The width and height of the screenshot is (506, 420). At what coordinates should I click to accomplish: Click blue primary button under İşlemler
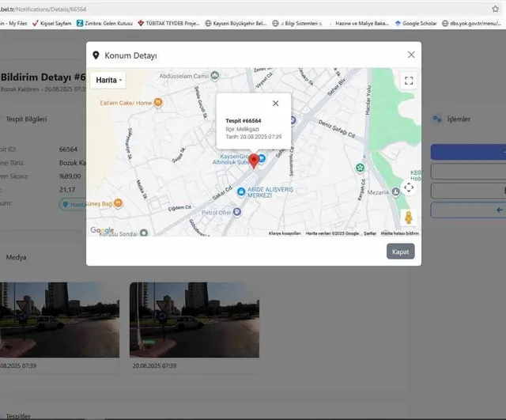coord(468,152)
